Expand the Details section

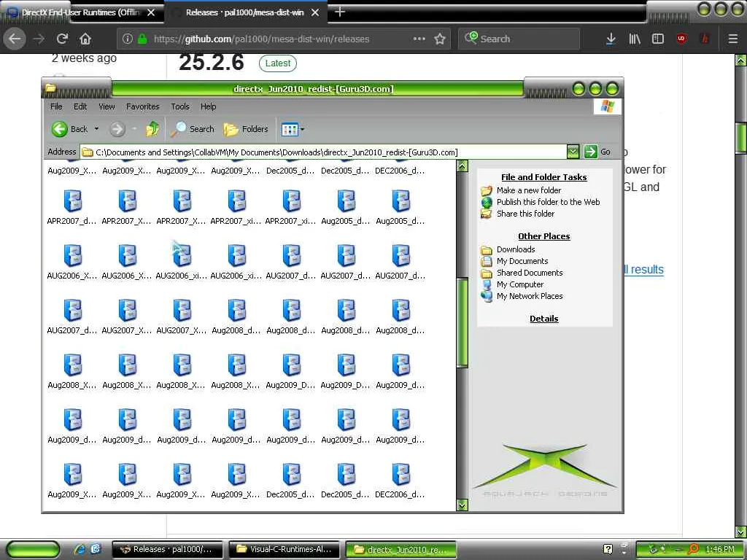point(543,319)
